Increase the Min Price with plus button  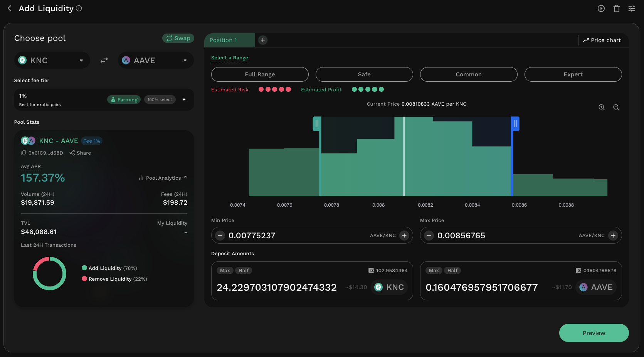click(404, 236)
